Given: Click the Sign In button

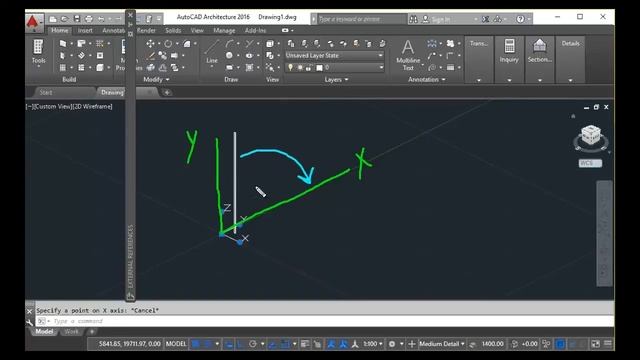Looking at the screenshot, I should [441, 19].
